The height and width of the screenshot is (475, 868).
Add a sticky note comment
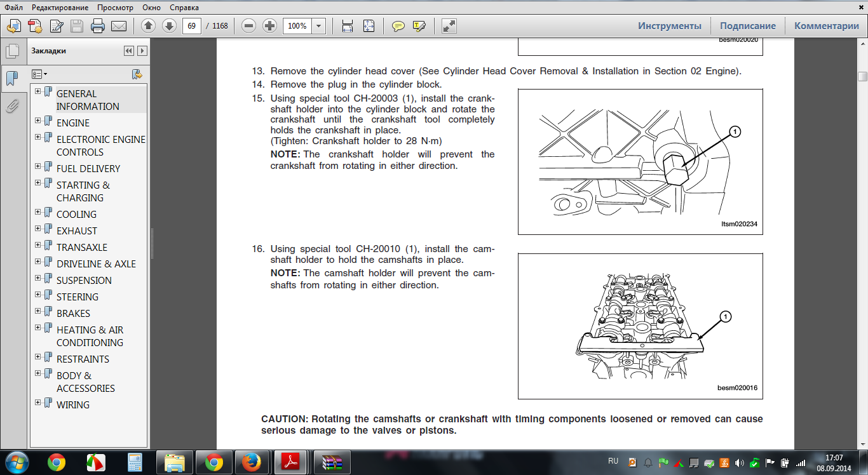pyautogui.click(x=398, y=26)
